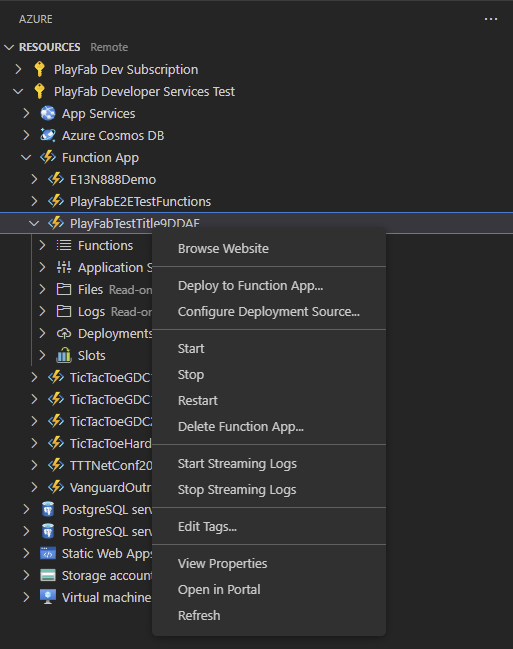Select the E13N888Demo tree row text

click(x=113, y=180)
